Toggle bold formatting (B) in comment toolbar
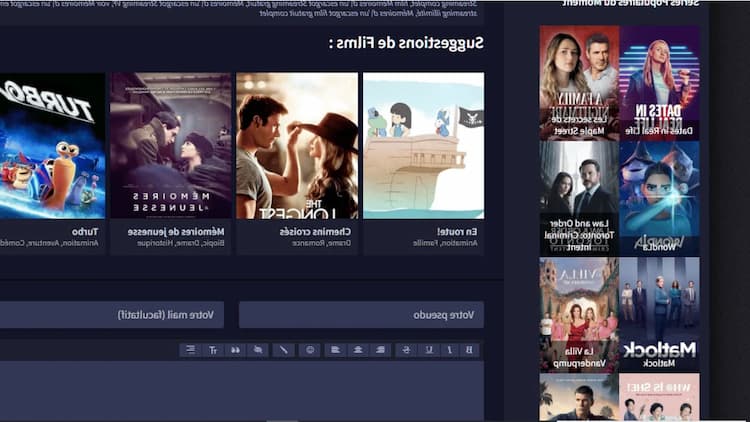This screenshot has height=422, width=750. pyautogui.click(x=469, y=350)
